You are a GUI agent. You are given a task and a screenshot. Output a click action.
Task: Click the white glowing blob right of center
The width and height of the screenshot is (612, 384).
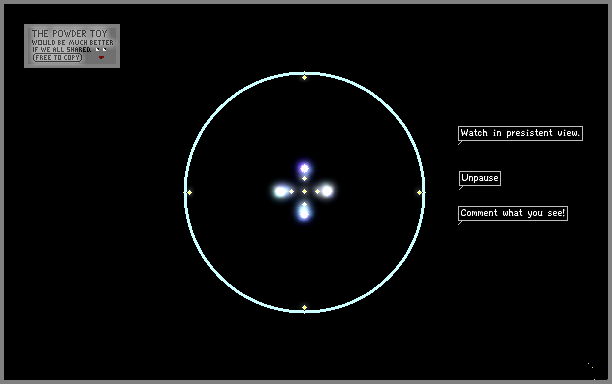[x=327, y=191]
